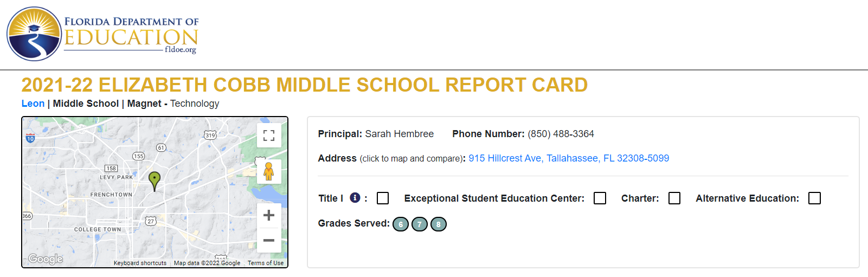
Task: Select the grade 8 badge
Action: (x=439, y=224)
